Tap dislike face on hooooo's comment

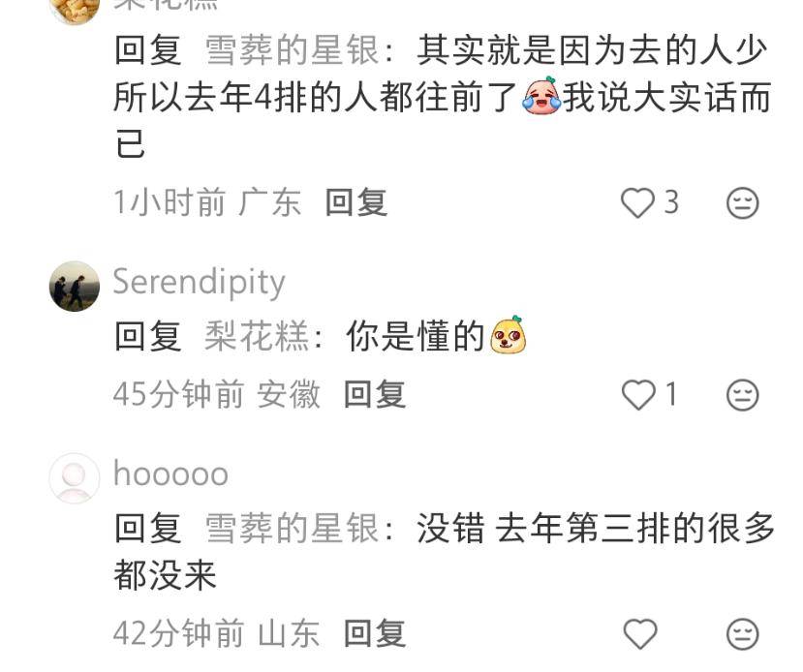pos(742,634)
